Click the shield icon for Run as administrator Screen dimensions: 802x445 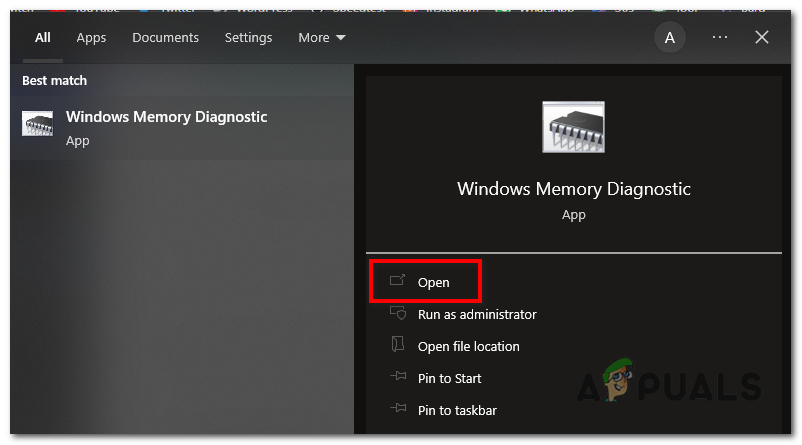[398, 313]
